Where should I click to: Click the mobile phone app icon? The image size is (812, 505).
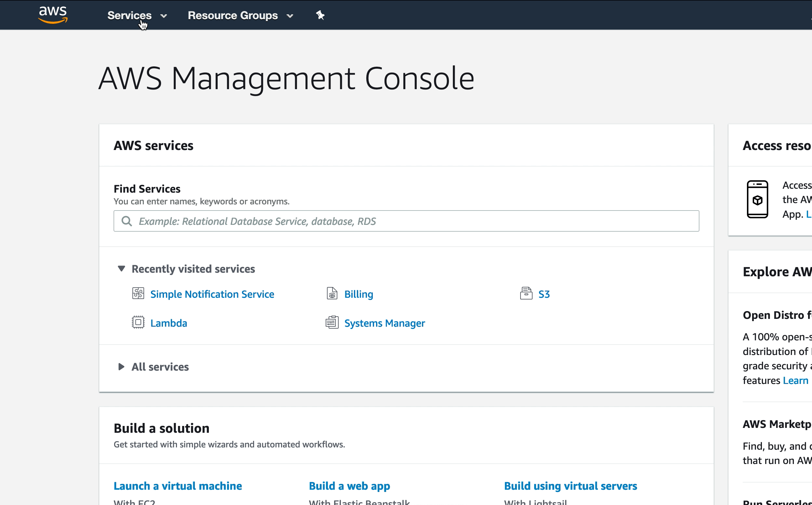[x=757, y=199]
